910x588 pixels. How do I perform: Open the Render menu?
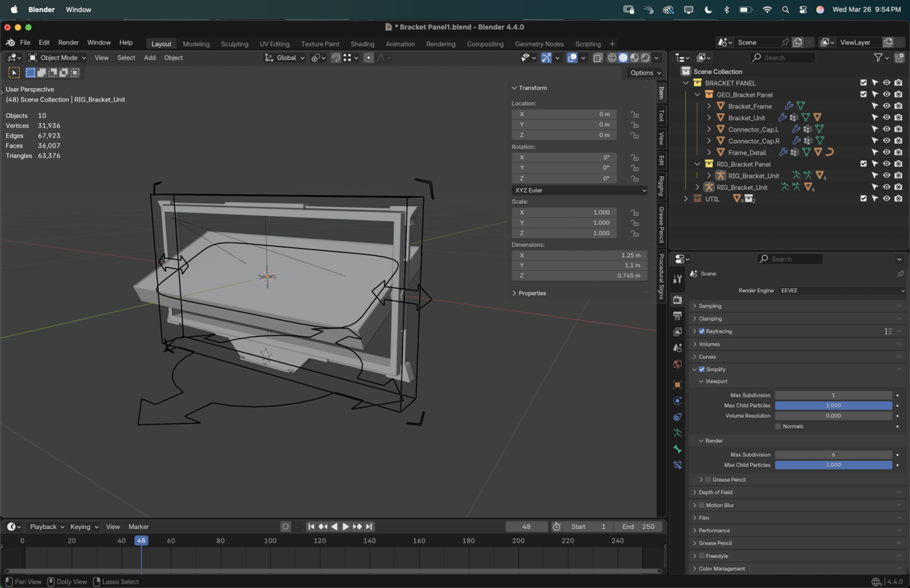(x=68, y=43)
